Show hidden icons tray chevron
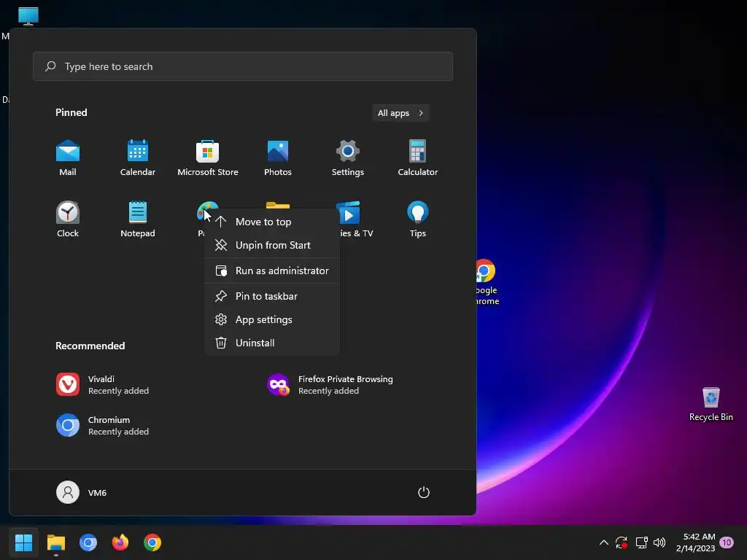 (603, 542)
